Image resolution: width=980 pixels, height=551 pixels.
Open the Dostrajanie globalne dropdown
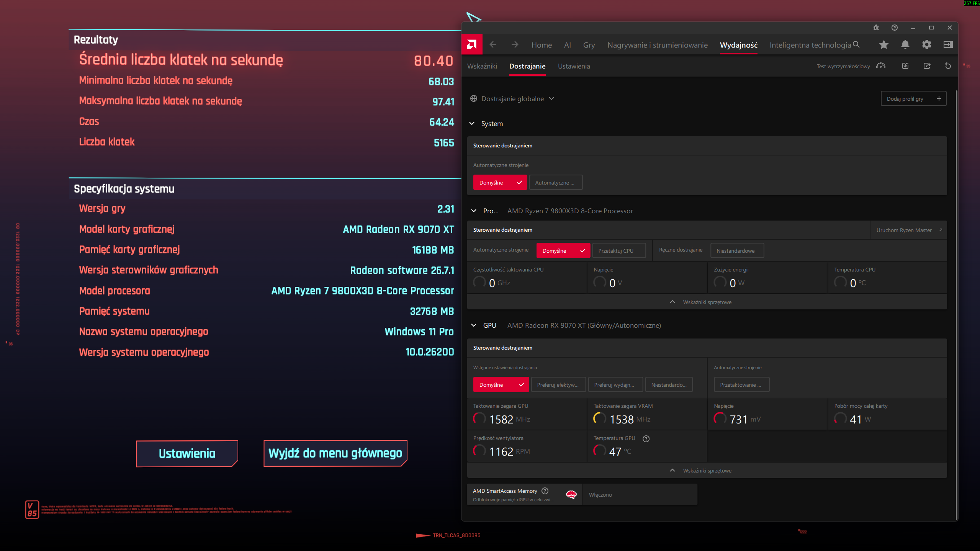point(512,98)
